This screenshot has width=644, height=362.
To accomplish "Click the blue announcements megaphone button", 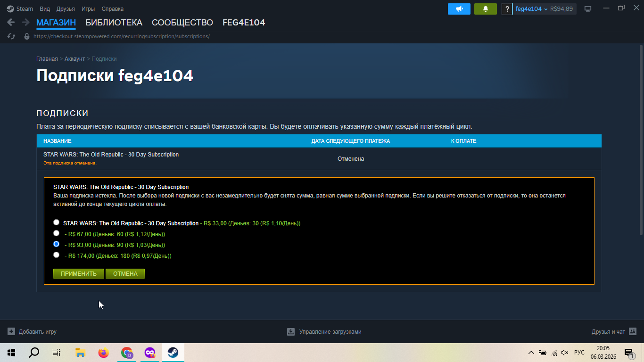I will pyautogui.click(x=459, y=9).
